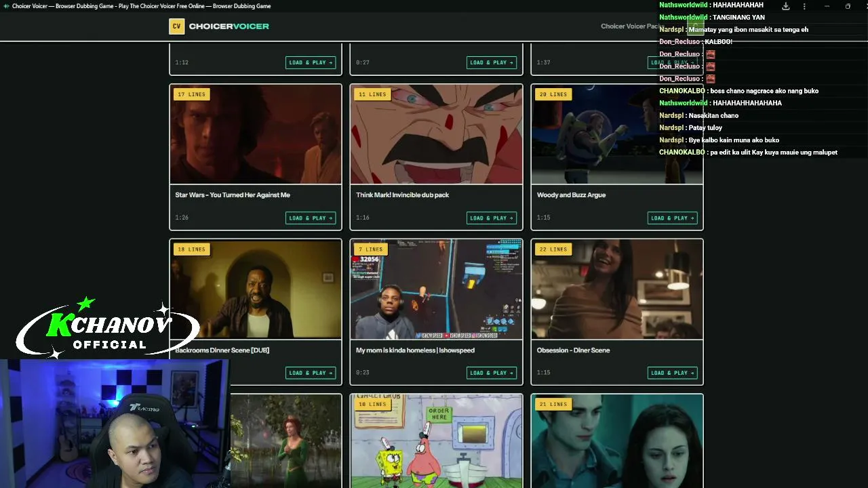Click the 1:16 duration on Think Mark card
This screenshot has height=488, width=868.
(363, 218)
